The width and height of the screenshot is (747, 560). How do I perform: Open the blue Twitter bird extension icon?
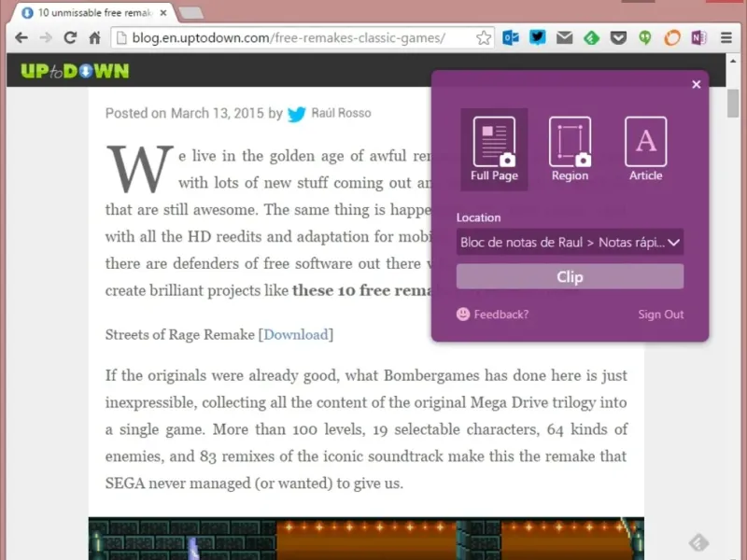538,37
